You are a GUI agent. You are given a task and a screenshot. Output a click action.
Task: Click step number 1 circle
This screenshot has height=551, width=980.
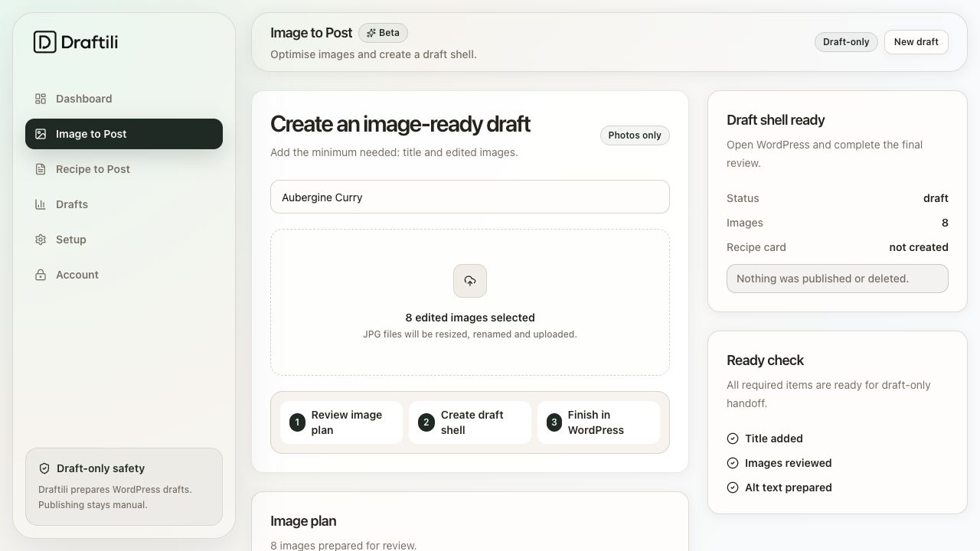297,422
